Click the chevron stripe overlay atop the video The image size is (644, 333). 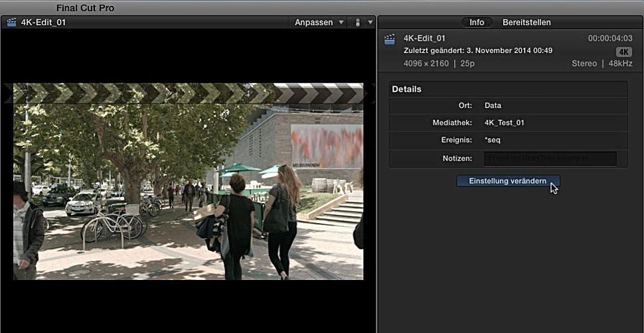pos(188,94)
